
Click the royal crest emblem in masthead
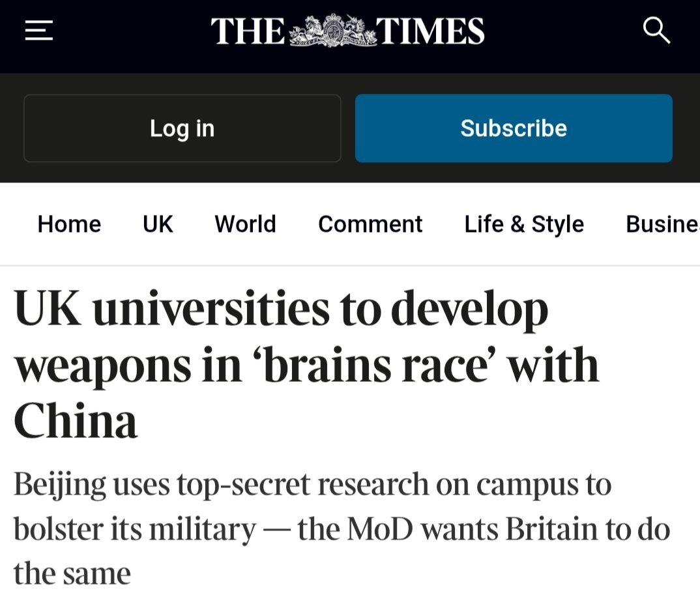[332, 31]
